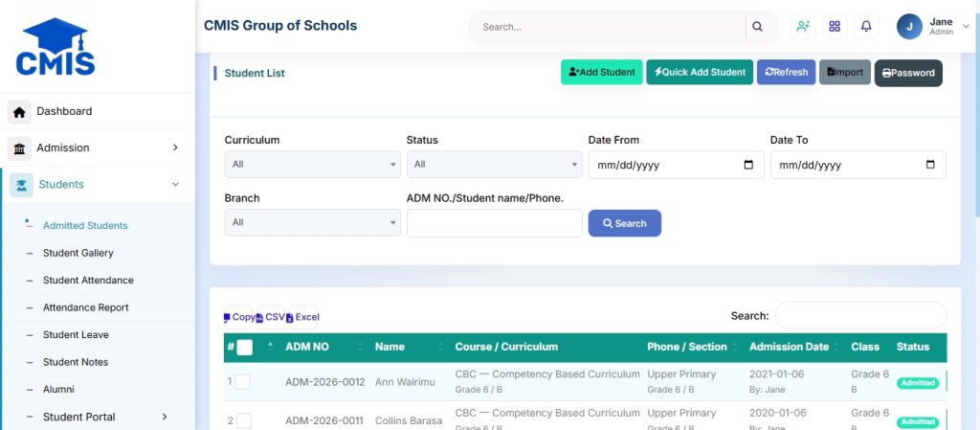Screen dimensions: 980x430
Task: Focus ADM NO./Student name/Phone input
Action: [495, 223]
